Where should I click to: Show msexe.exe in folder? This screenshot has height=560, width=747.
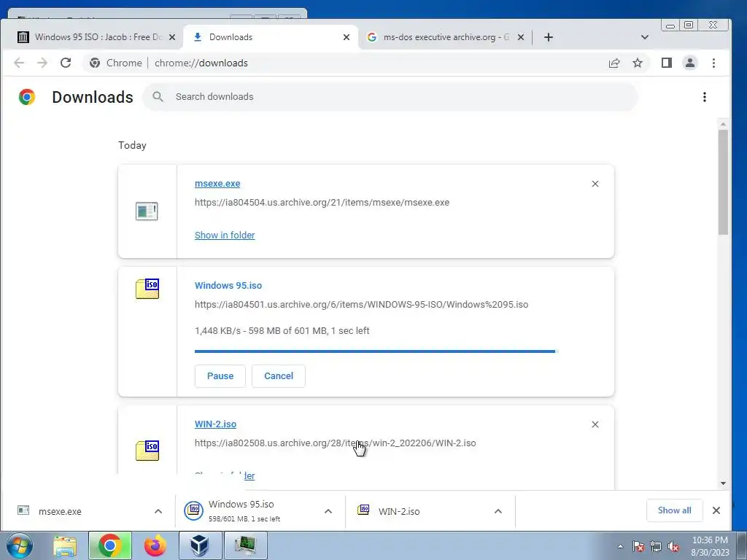(225, 236)
